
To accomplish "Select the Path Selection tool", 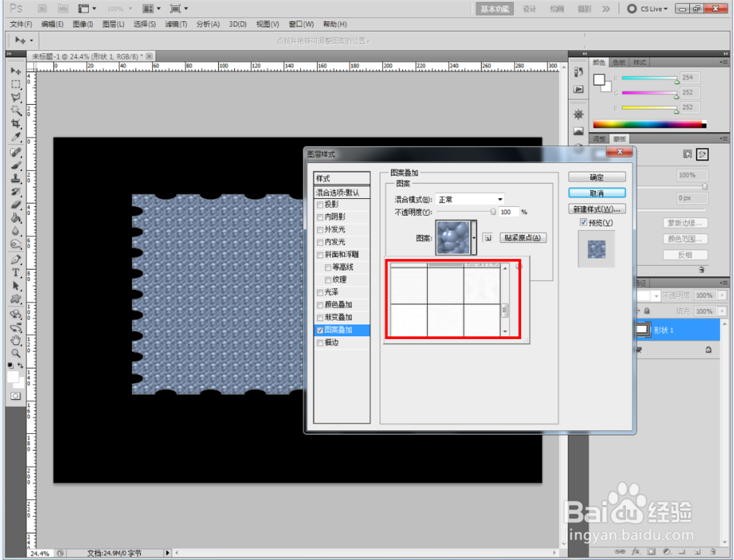I will [16, 286].
